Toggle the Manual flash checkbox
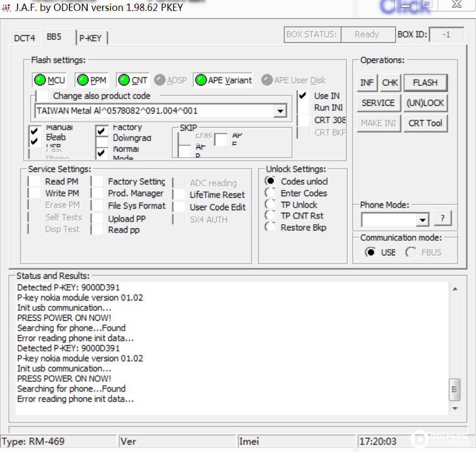The height and width of the screenshot is (452, 476). pyautogui.click(x=34, y=131)
